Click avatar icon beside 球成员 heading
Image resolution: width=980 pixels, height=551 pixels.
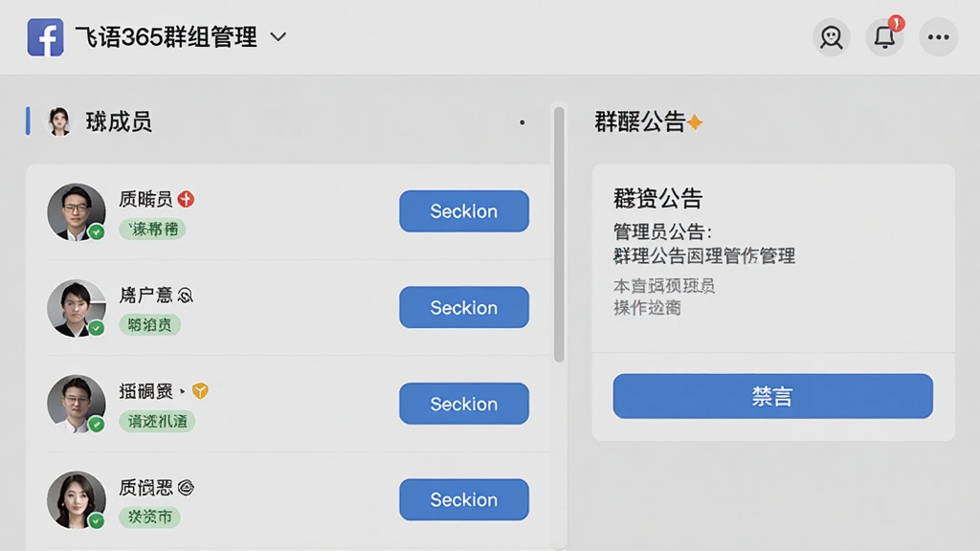click(59, 121)
